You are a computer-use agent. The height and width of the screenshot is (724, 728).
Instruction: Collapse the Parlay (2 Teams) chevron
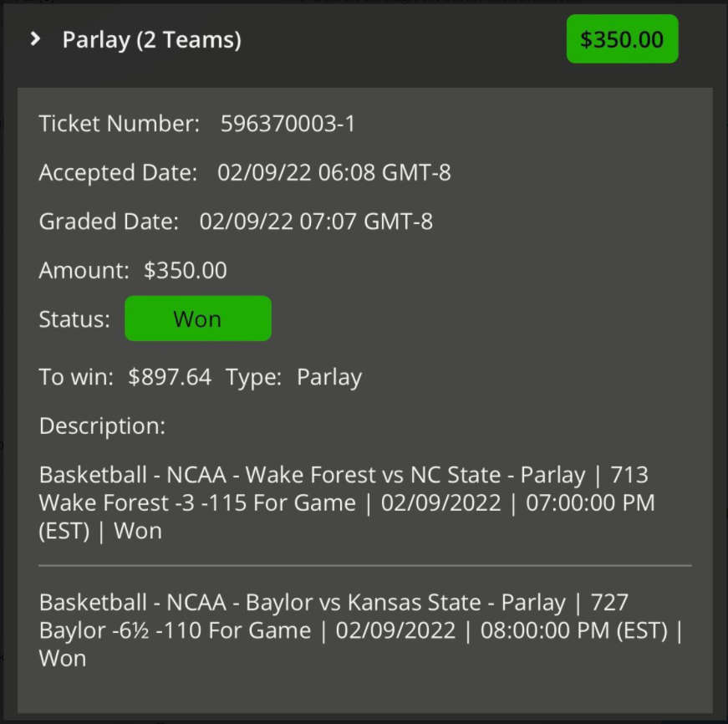pos(35,39)
